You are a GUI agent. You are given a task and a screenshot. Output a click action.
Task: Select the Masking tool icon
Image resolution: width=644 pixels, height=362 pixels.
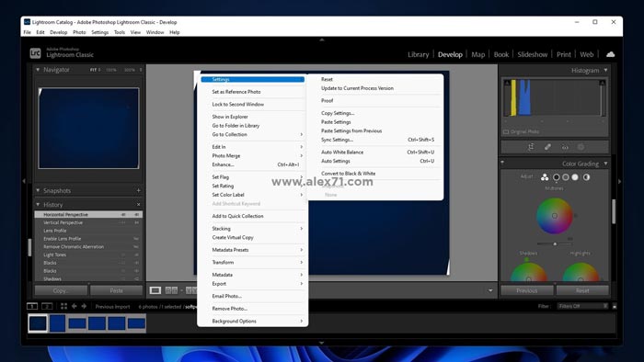pos(581,147)
